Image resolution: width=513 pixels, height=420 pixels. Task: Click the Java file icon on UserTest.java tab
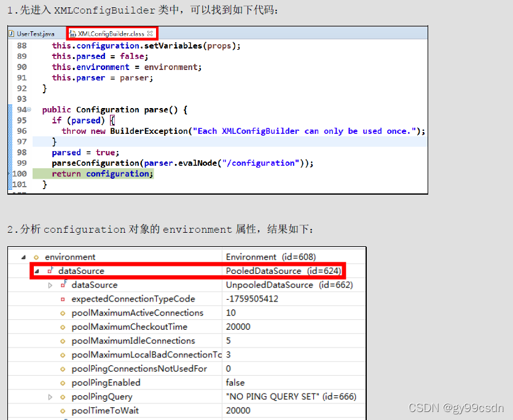click(12, 34)
